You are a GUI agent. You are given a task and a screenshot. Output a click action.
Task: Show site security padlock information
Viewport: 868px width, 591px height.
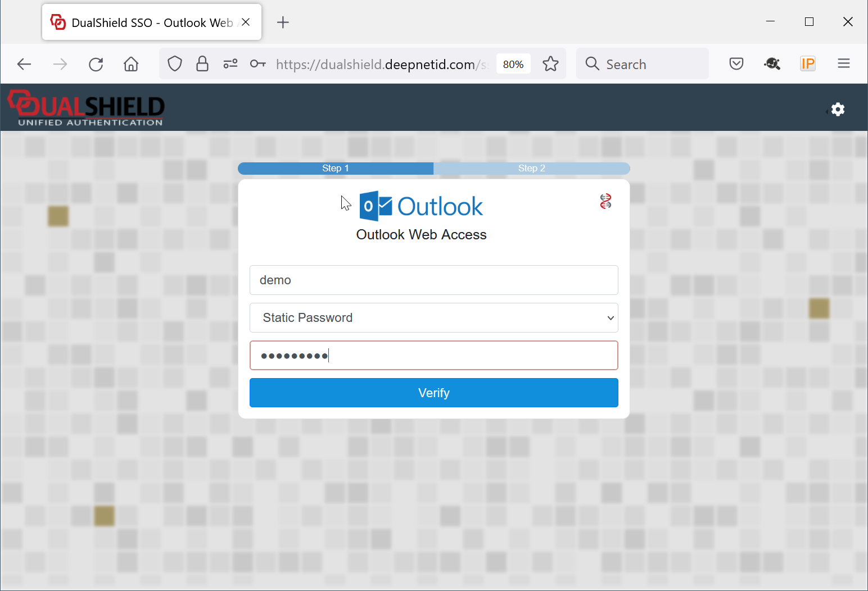[202, 64]
